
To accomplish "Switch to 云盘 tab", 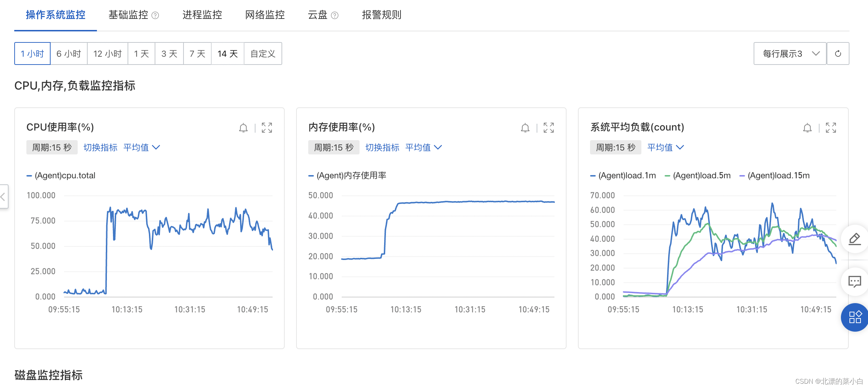I will pos(318,15).
